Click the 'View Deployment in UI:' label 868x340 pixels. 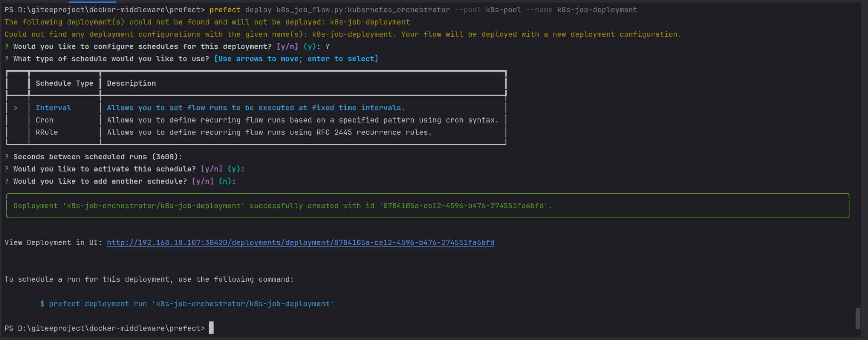click(53, 242)
